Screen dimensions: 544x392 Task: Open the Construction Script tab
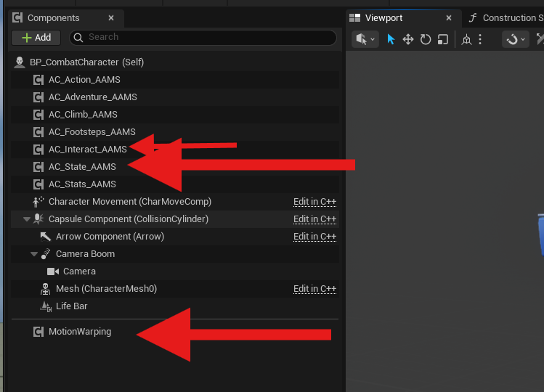click(508, 18)
